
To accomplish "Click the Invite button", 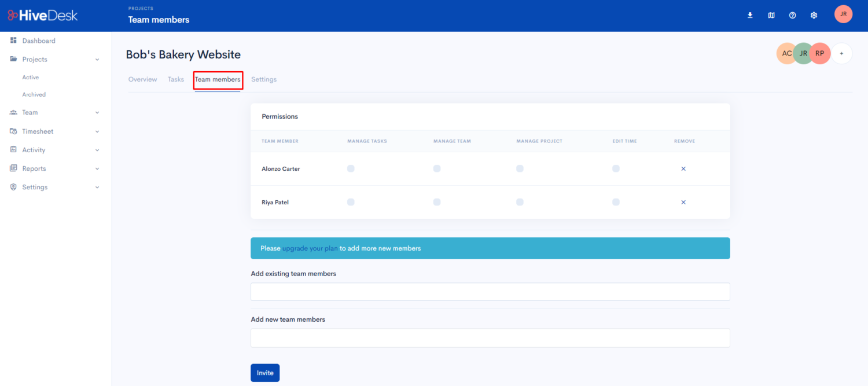I will tap(265, 373).
